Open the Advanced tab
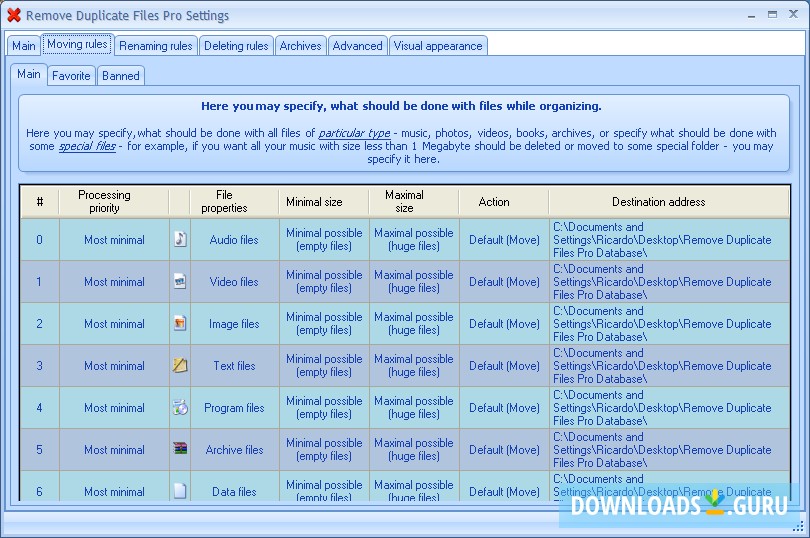The height and width of the screenshot is (538, 810). coord(357,45)
